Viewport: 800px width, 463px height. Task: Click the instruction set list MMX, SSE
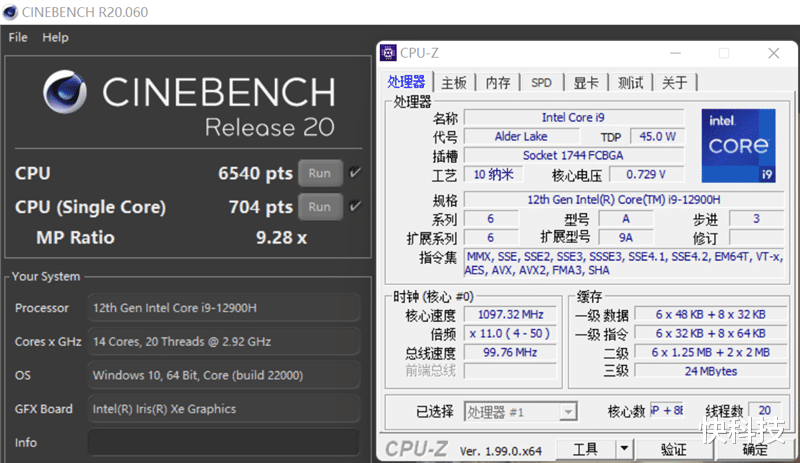623,263
